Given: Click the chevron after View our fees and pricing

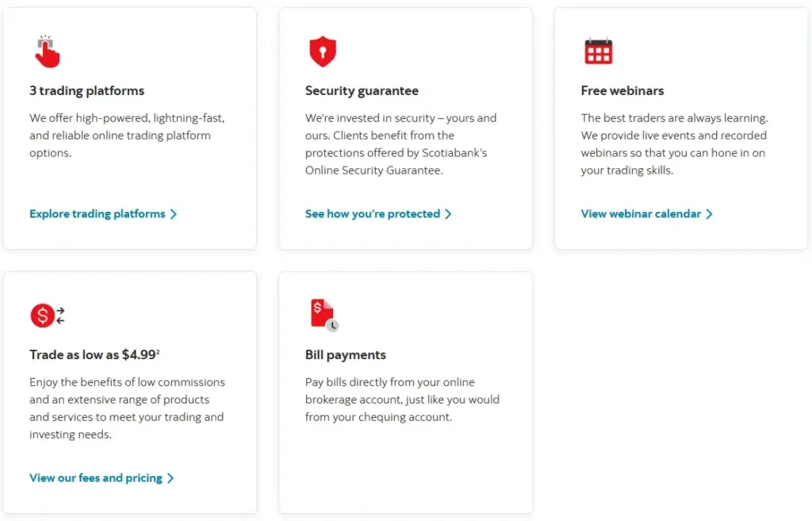Looking at the screenshot, I should [170, 478].
